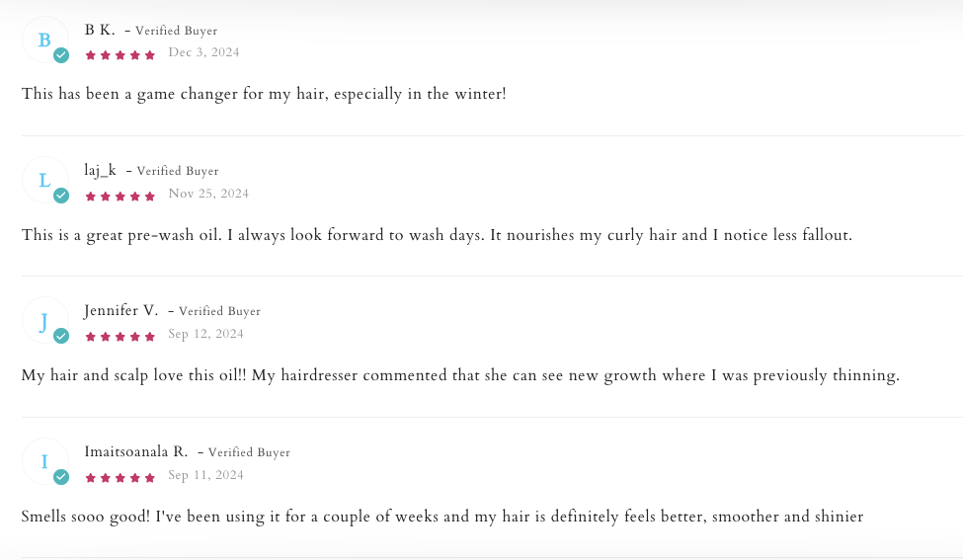
Task: Click Verified Buyer label next to laj_k
Action: (x=178, y=172)
